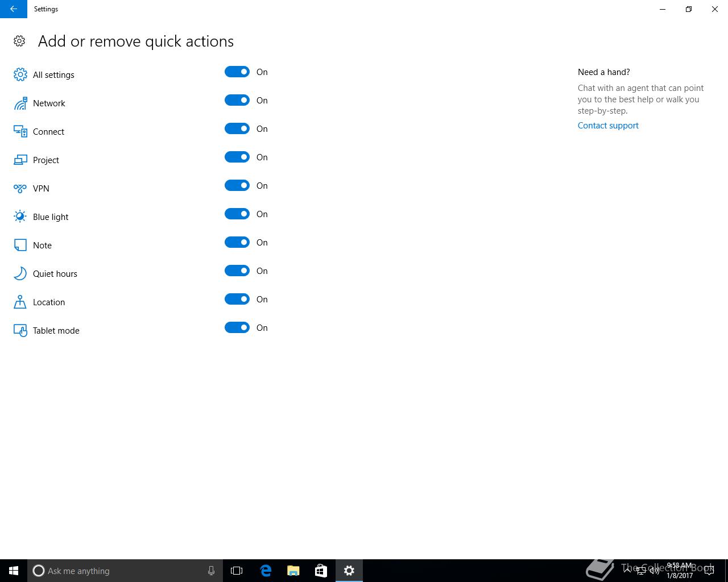Open the Windows Store taskbar icon

tap(321, 571)
